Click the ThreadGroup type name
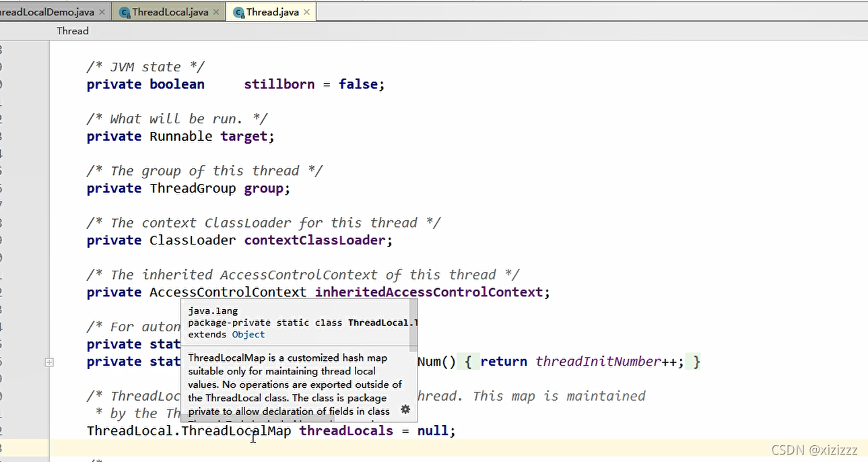 [193, 189]
